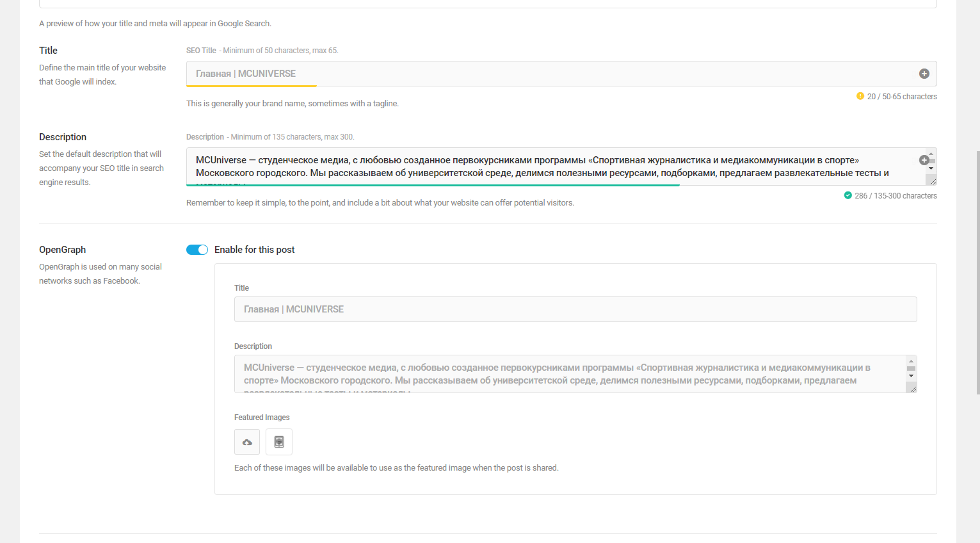980x543 pixels.
Task: Click the "286 / 135-300 characters" counter
Action: click(896, 196)
